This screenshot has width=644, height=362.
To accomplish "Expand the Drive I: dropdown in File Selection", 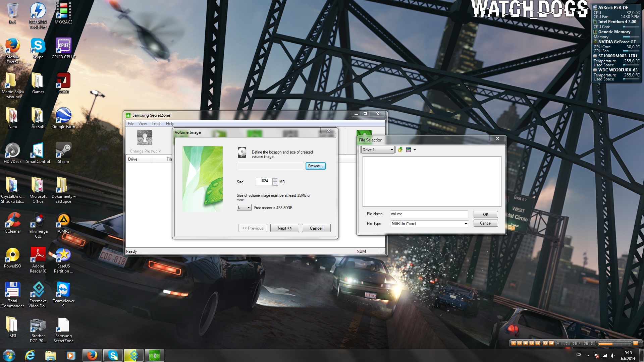I will coord(391,150).
